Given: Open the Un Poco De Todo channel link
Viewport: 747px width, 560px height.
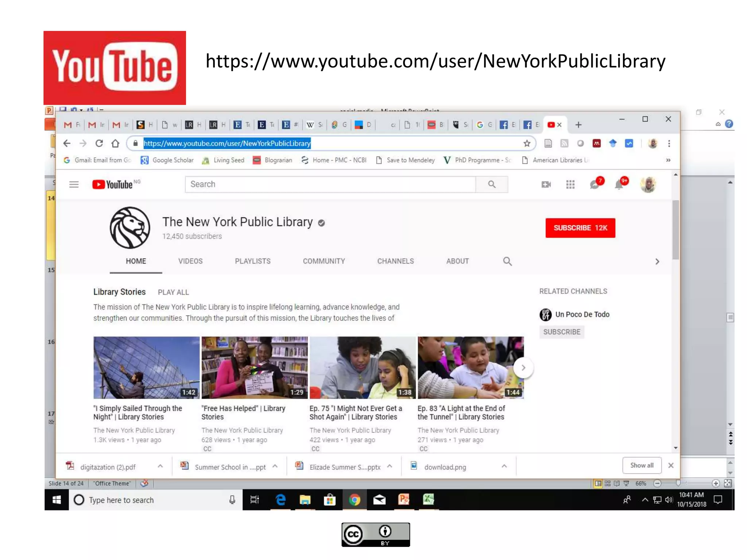Looking at the screenshot, I should pos(582,314).
